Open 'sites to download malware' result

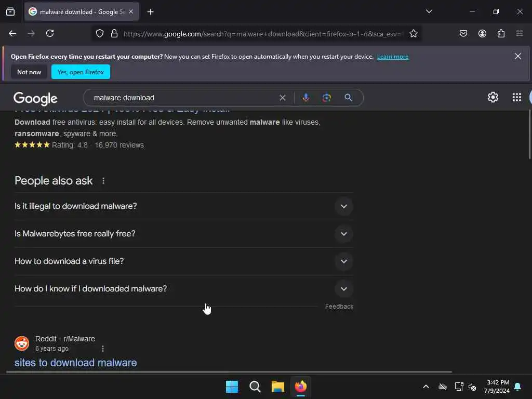click(76, 363)
